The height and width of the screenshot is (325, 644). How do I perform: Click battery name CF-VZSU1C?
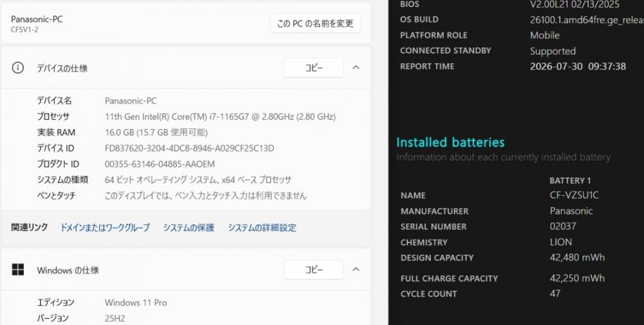(x=574, y=195)
